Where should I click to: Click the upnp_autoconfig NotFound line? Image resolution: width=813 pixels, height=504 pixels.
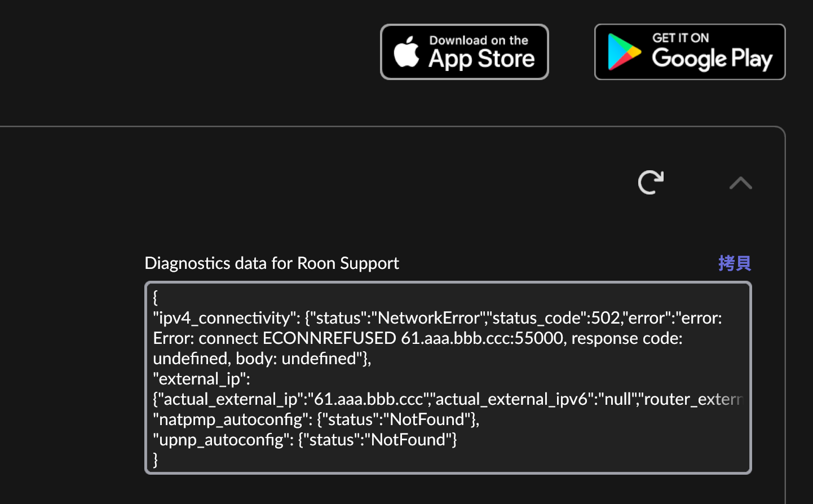point(305,440)
